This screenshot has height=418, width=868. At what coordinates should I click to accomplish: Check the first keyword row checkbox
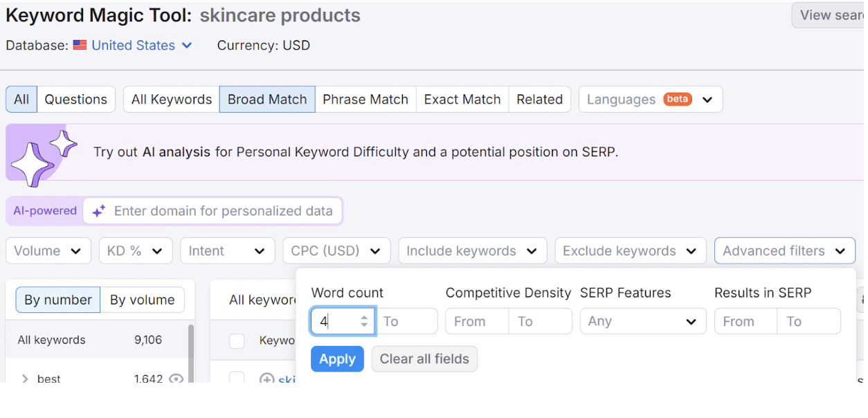pyautogui.click(x=237, y=378)
